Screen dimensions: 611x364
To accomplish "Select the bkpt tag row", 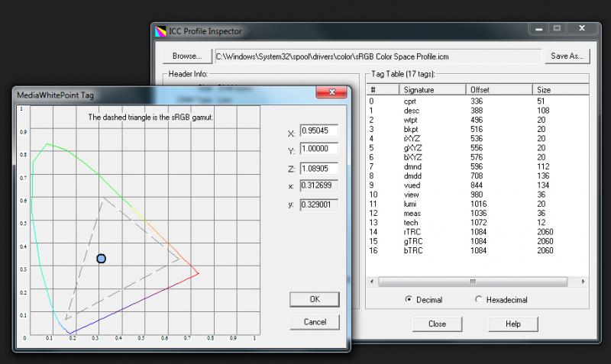I will coord(478,129).
